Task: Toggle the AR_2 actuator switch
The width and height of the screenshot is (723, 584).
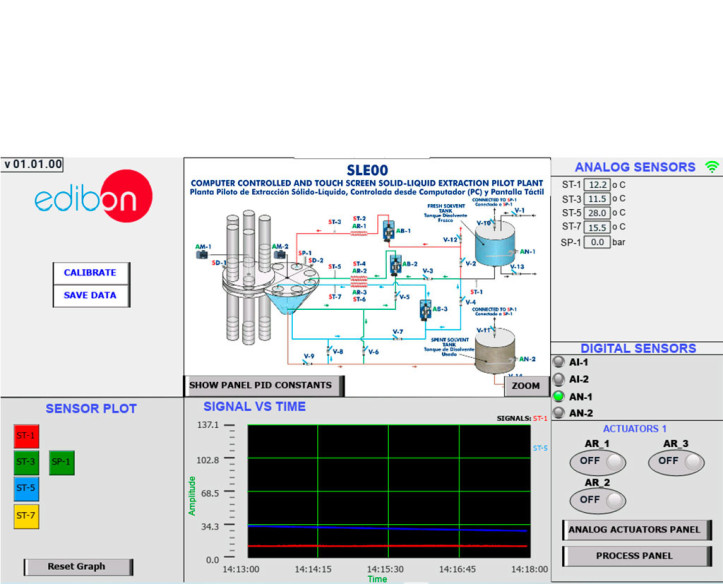Action: tap(598, 499)
